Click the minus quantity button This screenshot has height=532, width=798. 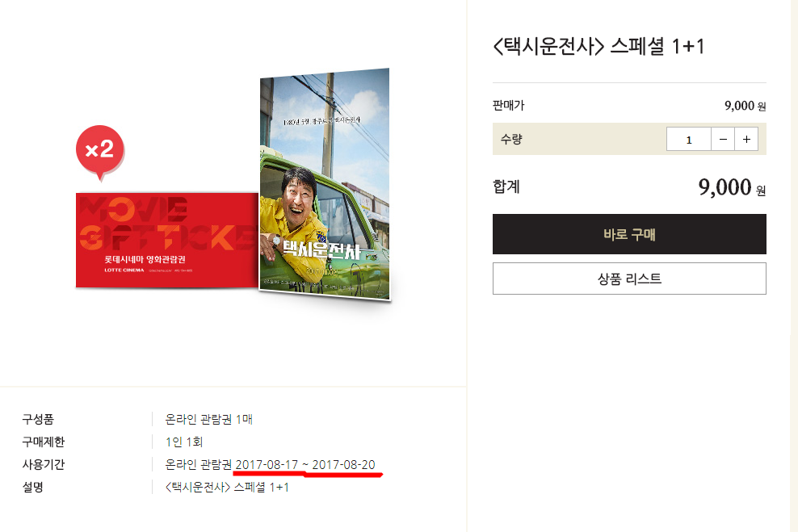(723, 140)
